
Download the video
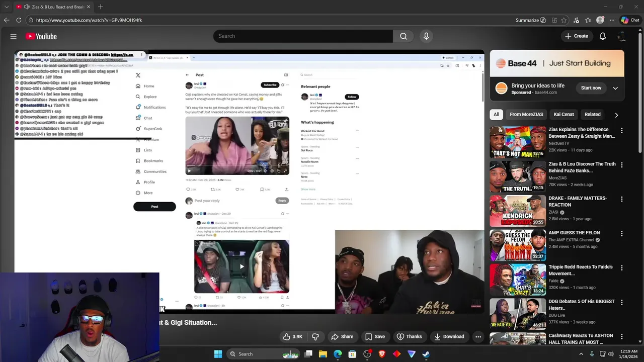coord(449,337)
